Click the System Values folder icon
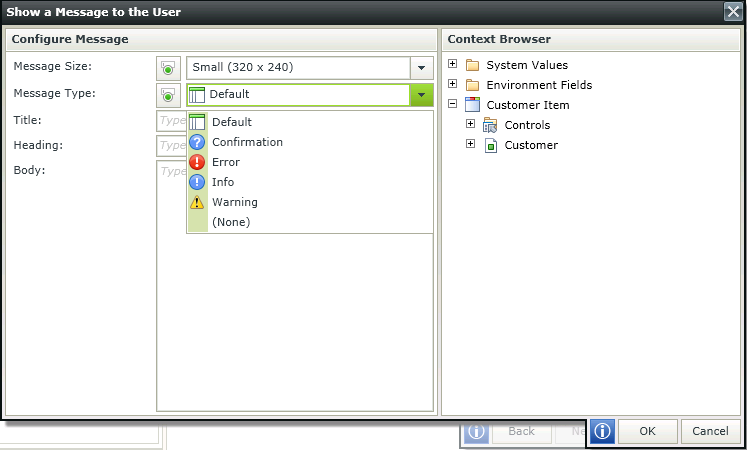This screenshot has height=450, width=747. tap(472, 65)
